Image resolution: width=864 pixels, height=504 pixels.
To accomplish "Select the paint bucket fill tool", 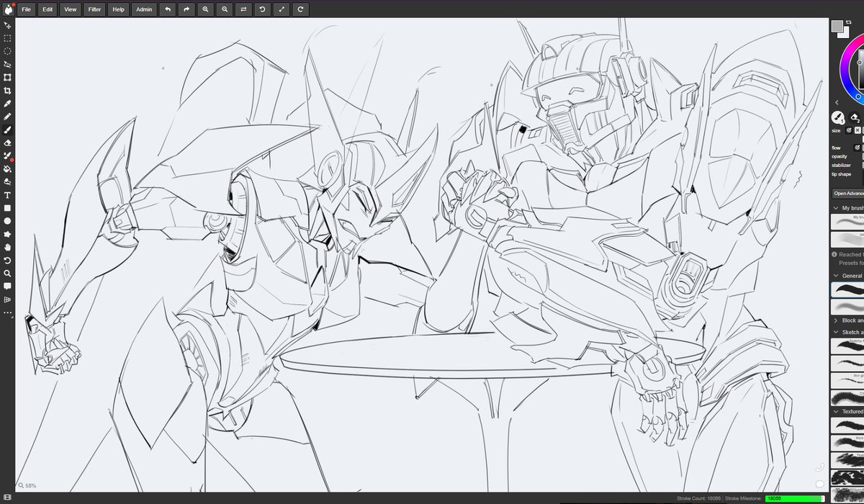I will [7, 168].
